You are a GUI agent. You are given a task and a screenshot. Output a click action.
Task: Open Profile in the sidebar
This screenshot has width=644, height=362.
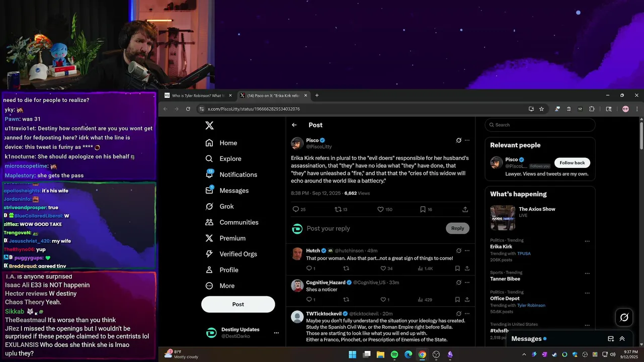point(222,270)
